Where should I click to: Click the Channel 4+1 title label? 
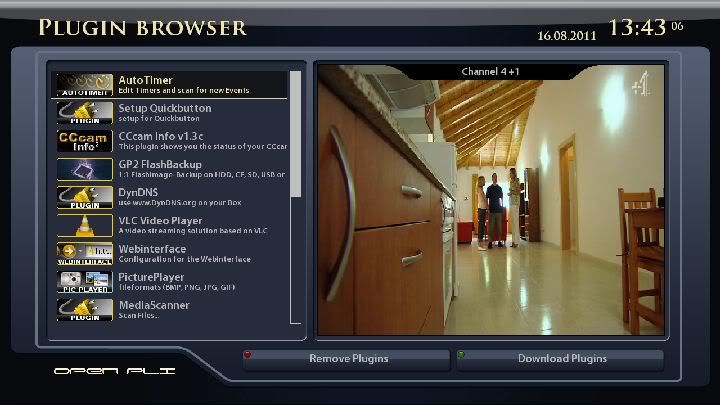[490, 72]
